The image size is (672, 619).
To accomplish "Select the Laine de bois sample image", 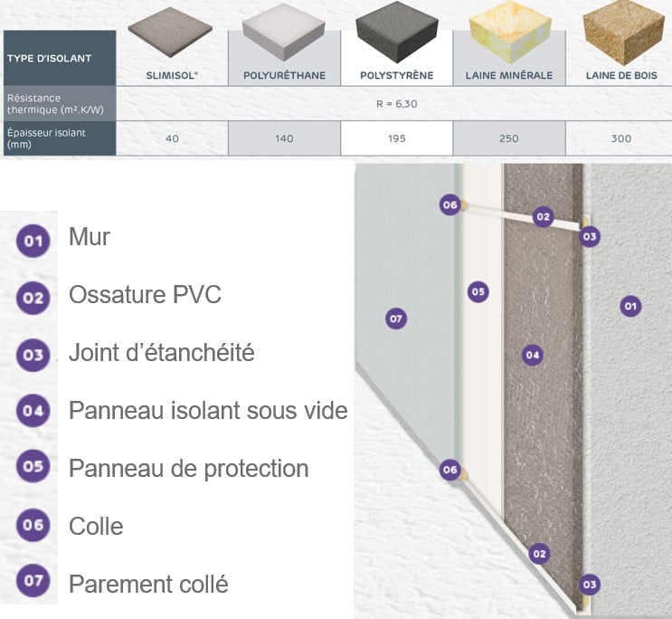I will pos(620,34).
